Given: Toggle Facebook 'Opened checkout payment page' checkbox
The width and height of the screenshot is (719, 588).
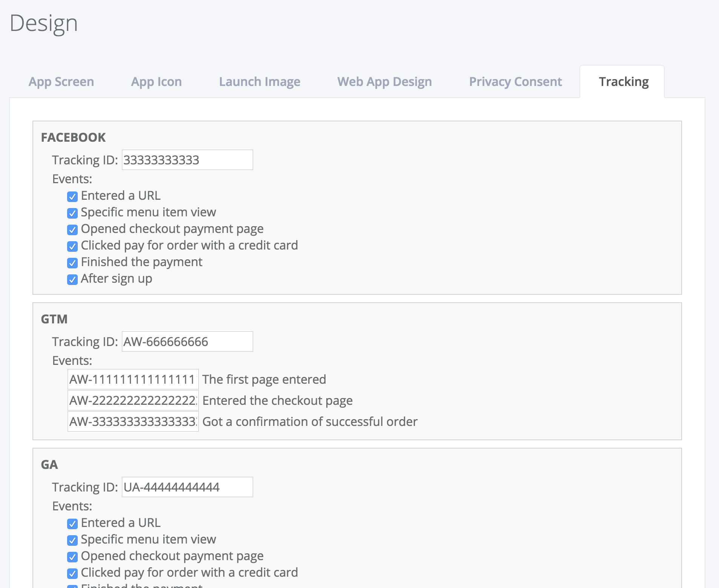Looking at the screenshot, I should pos(72,230).
